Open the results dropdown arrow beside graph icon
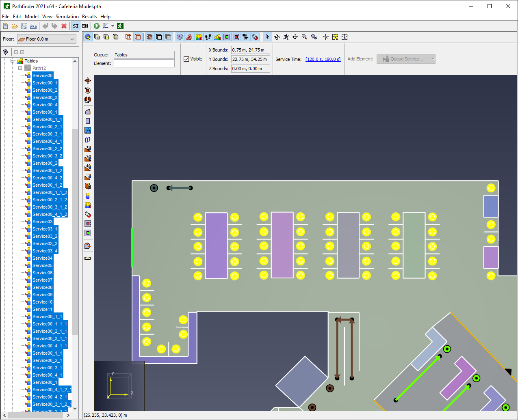518x420 pixels. click(x=113, y=26)
